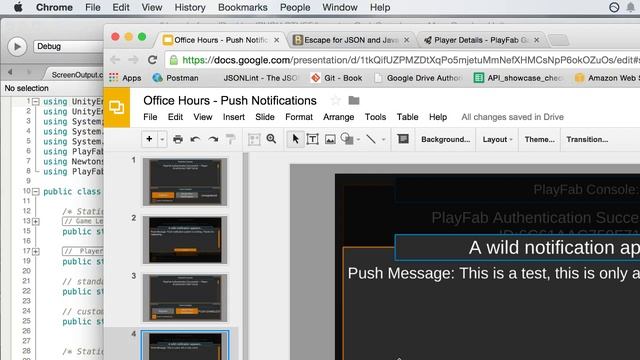Screen dimensions: 640x360
Task: Switch to Player Details - PlayFab tab
Action: pos(481,40)
